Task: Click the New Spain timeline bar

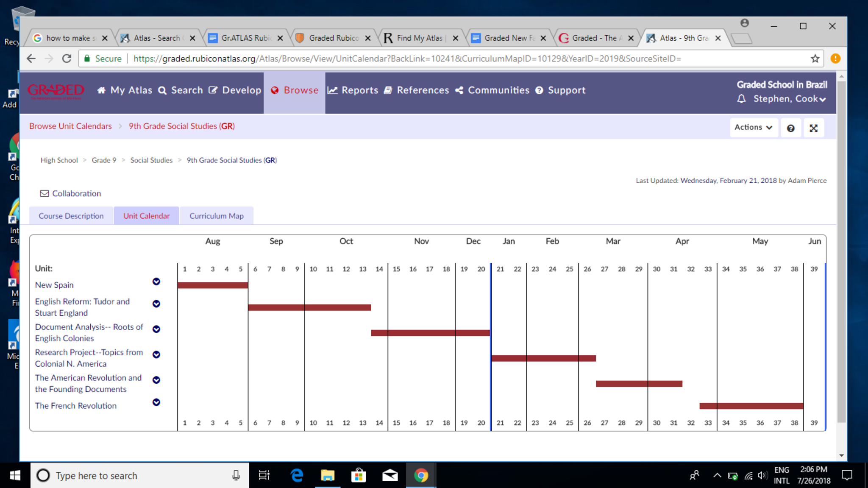Action: 213,285
